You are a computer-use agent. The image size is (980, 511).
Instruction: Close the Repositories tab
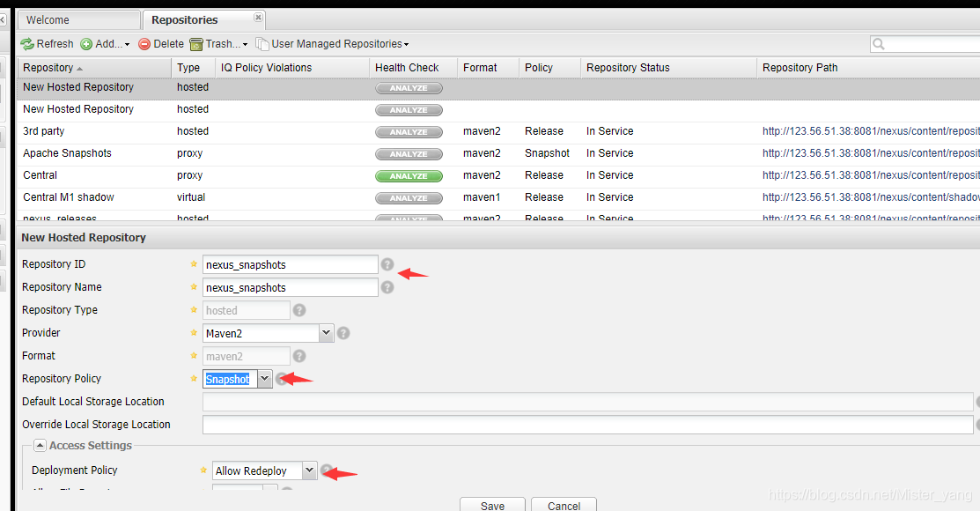(258, 18)
